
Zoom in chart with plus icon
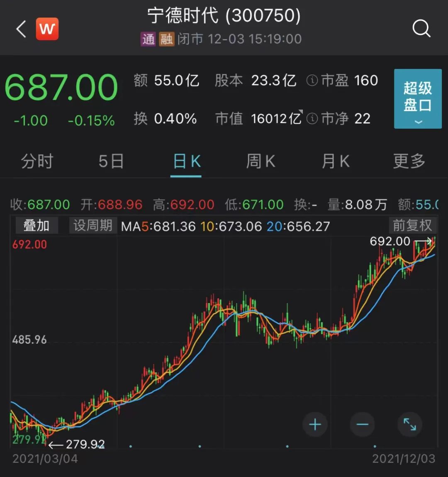pyautogui.click(x=315, y=424)
